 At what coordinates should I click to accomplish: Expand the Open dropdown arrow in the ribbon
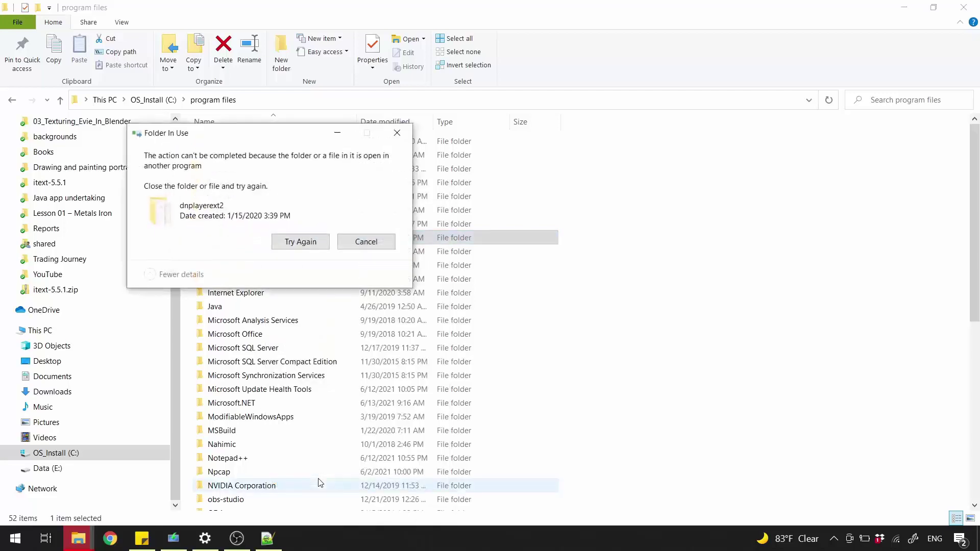(x=424, y=39)
